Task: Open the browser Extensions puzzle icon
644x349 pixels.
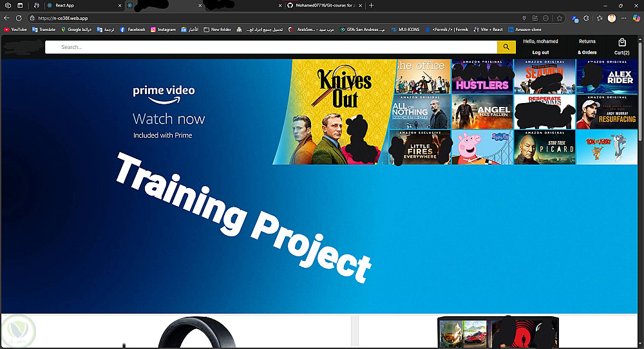Action: coord(586,18)
